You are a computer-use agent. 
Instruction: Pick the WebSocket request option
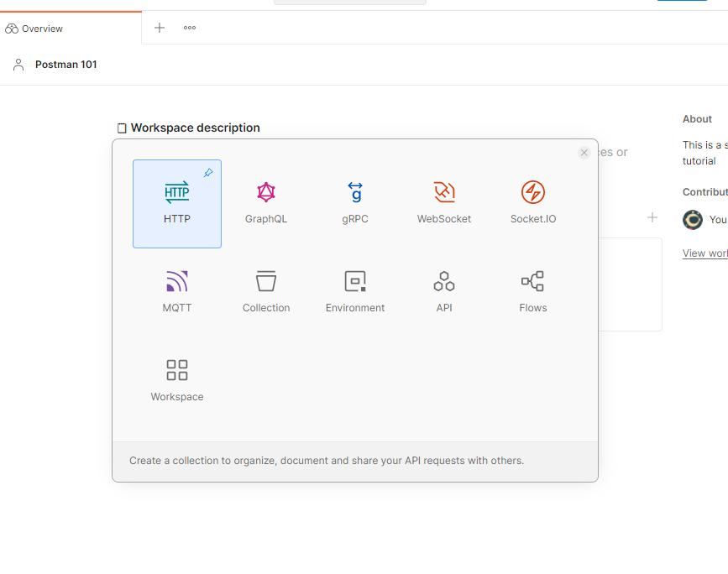(444, 204)
